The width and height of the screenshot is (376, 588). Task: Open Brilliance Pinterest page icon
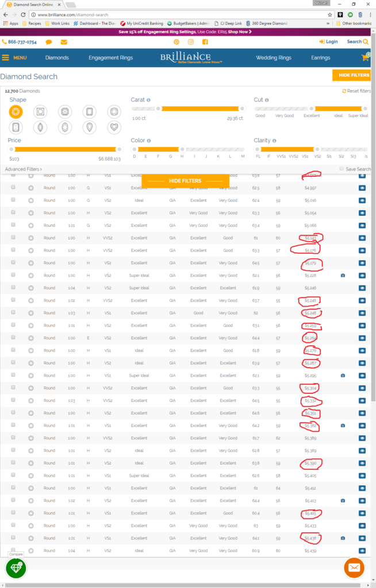click(177, 42)
